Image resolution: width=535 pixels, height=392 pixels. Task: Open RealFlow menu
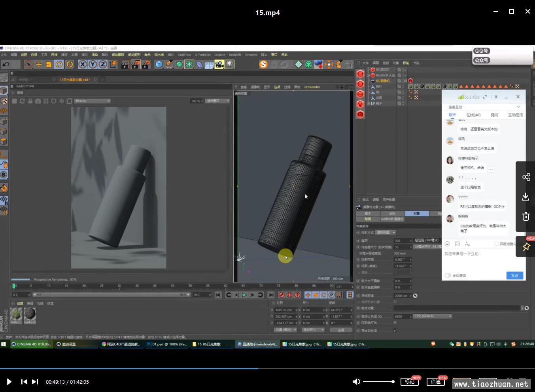[184, 55]
